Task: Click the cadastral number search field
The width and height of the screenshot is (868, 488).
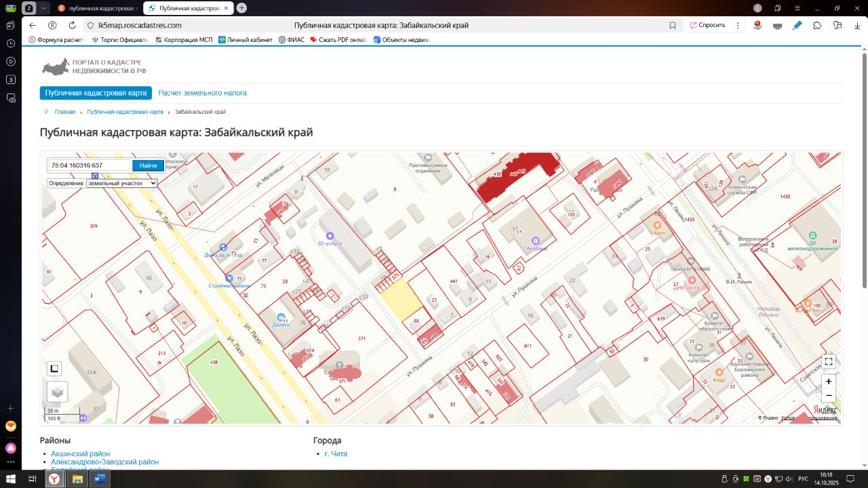Action: (x=89, y=165)
